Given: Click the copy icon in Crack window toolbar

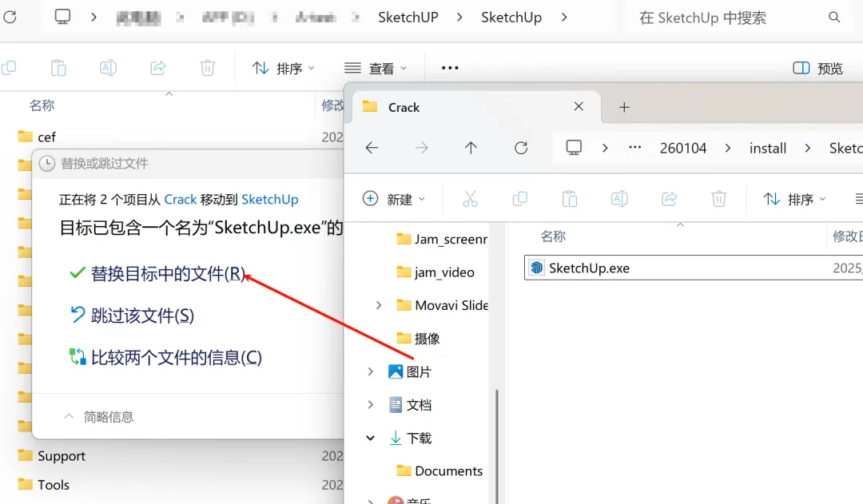Looking at the screenshot, I should (x=519, y=199).
